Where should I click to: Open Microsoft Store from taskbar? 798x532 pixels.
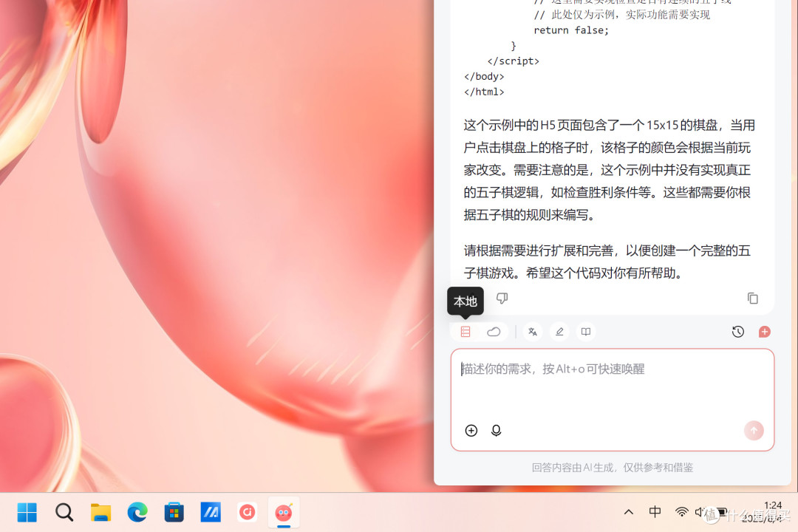(174, 512)
